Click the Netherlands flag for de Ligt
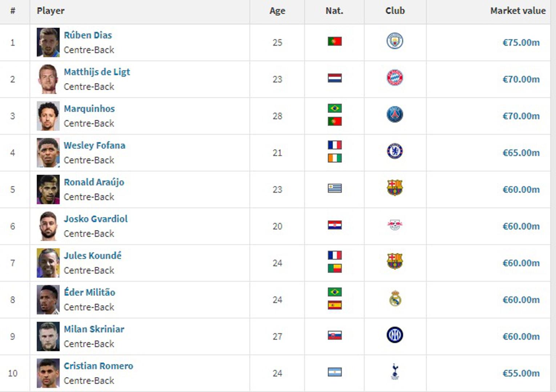 334,78
